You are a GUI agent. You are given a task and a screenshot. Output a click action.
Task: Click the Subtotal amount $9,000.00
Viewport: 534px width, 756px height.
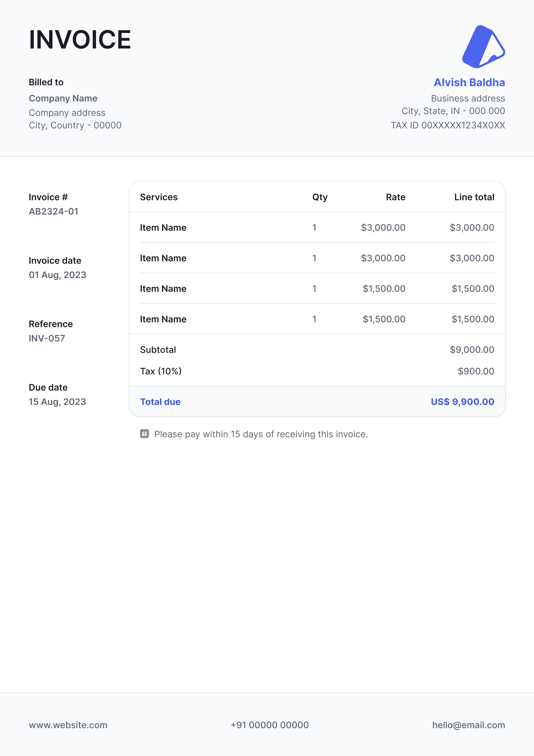click(472, 350)
